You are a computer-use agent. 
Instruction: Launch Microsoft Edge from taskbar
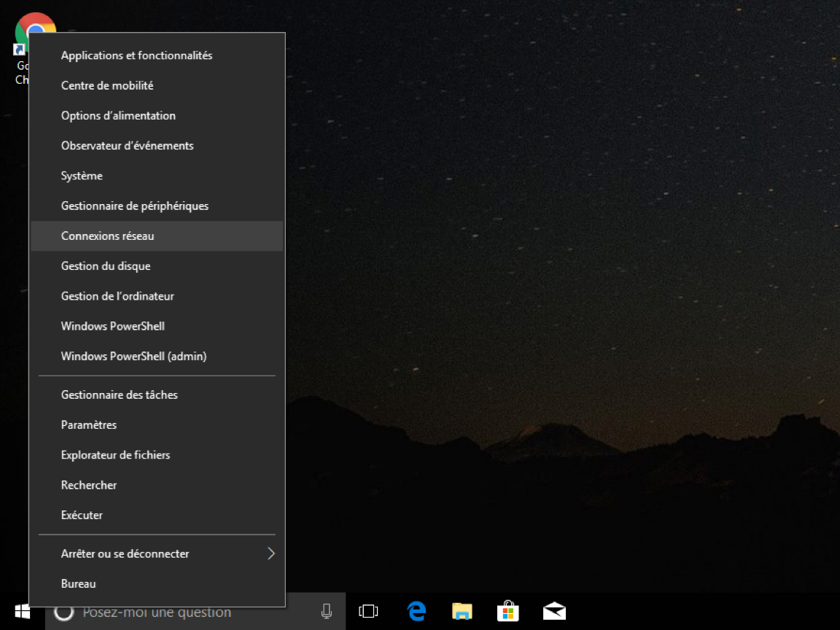416,611
